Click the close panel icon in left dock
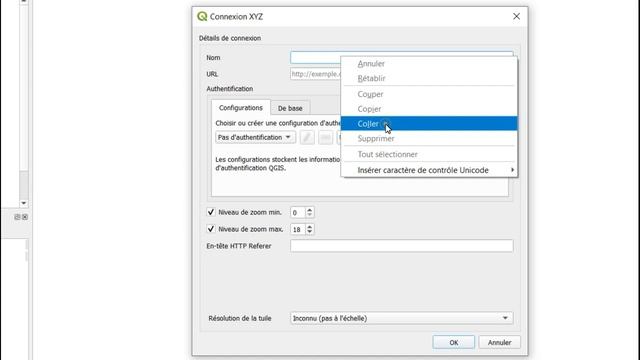Screen dimensions: 640x360 point(25,217)
